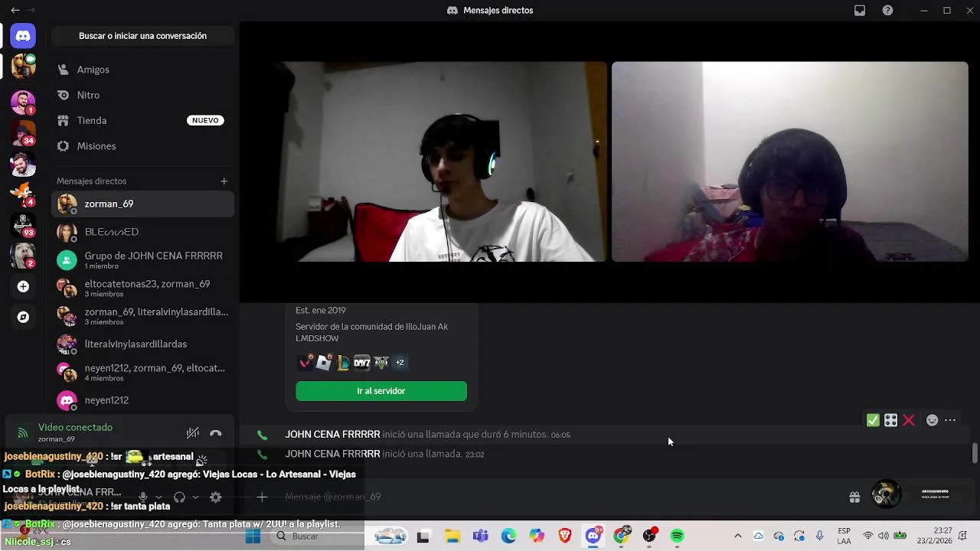This screenshot has height=551, width=980.
Task: Click the message input field for zorman_69
Action: point(559,497)
